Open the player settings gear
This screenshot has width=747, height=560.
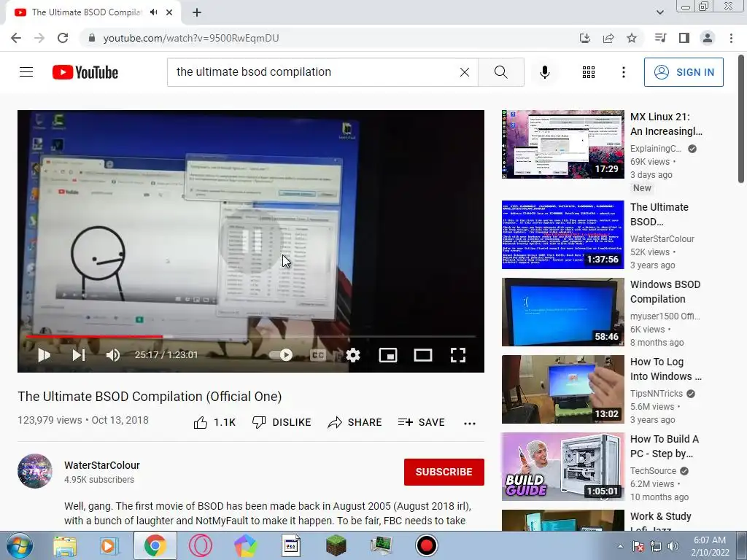pyautogui.click(x=353, y=355)
